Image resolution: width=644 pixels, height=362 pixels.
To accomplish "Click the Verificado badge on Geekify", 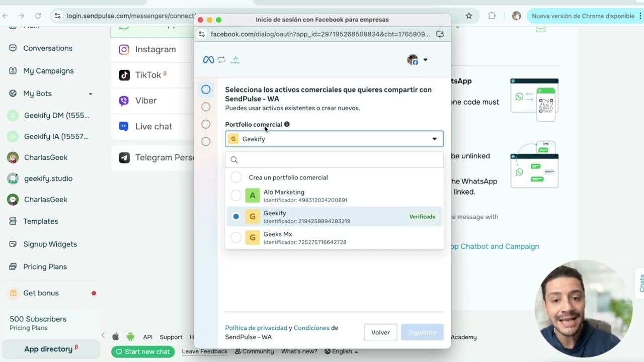I will point(422,217).
